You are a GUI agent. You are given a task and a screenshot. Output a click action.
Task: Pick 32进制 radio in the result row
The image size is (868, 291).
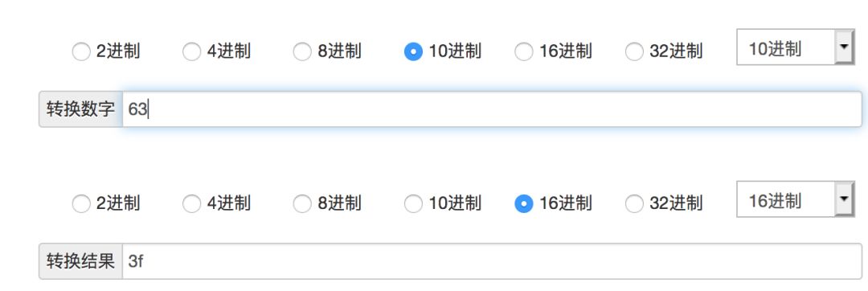tap(634, 203)
